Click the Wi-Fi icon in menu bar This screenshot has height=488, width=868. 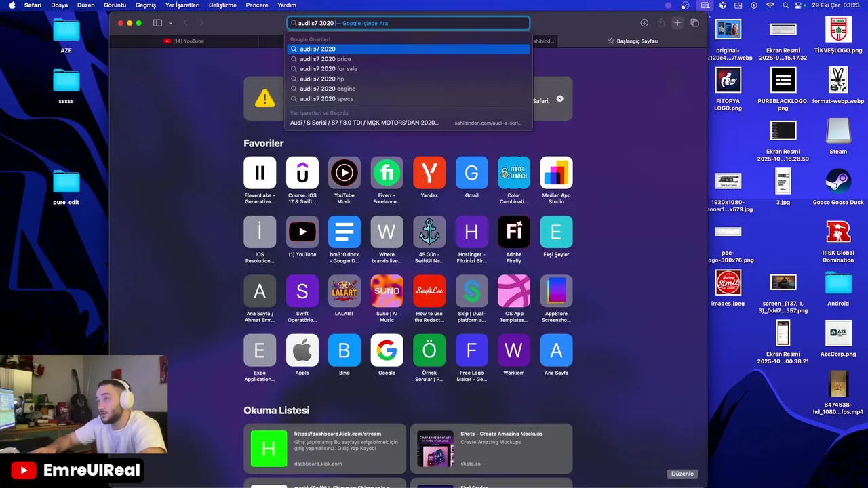(x=770, y=5)
